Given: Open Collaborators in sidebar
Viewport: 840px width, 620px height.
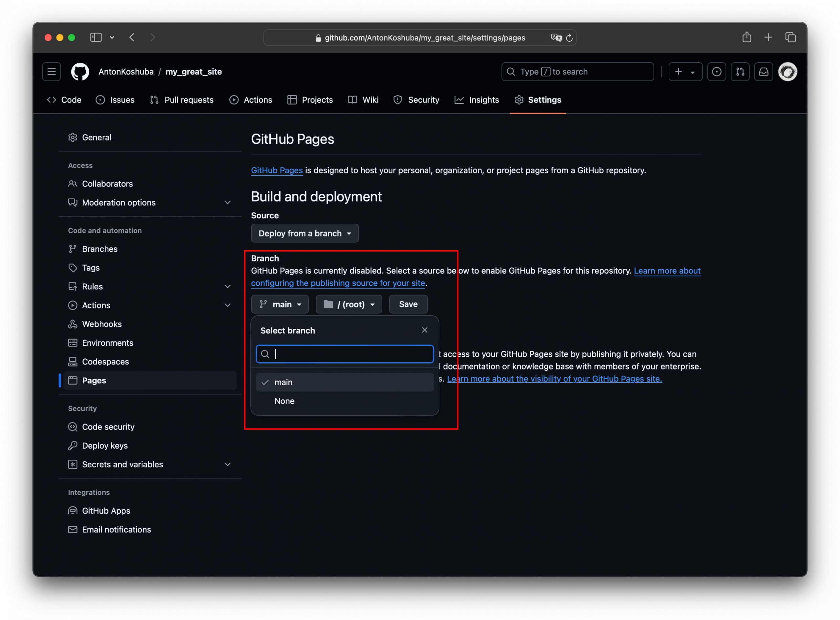Looking at the screenshot, I should [149, 184].
